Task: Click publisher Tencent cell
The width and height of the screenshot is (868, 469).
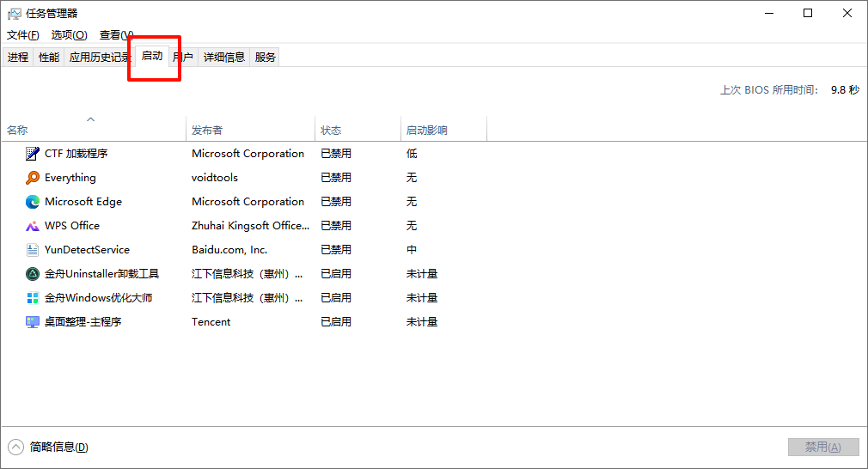Action: coord(211,322)
